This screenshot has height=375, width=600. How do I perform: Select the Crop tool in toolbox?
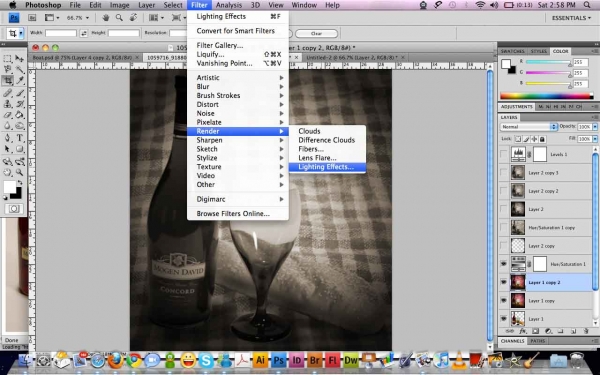pos(7,80)
